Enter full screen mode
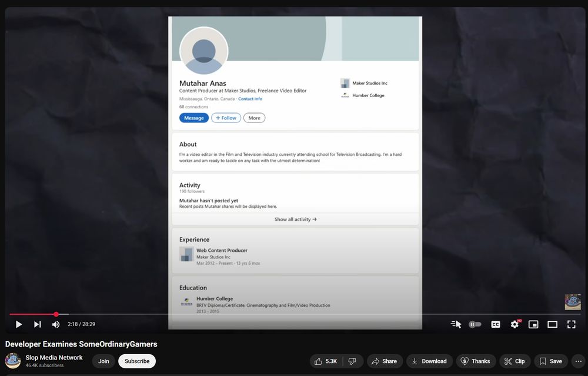Viewport: 588px width, 376px height. 571,324
